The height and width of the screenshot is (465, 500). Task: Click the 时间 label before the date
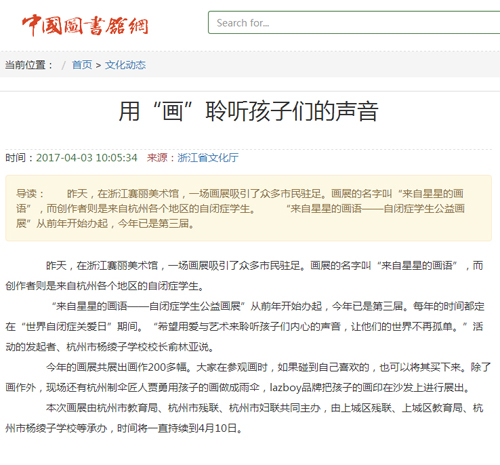tap(19, 157)
